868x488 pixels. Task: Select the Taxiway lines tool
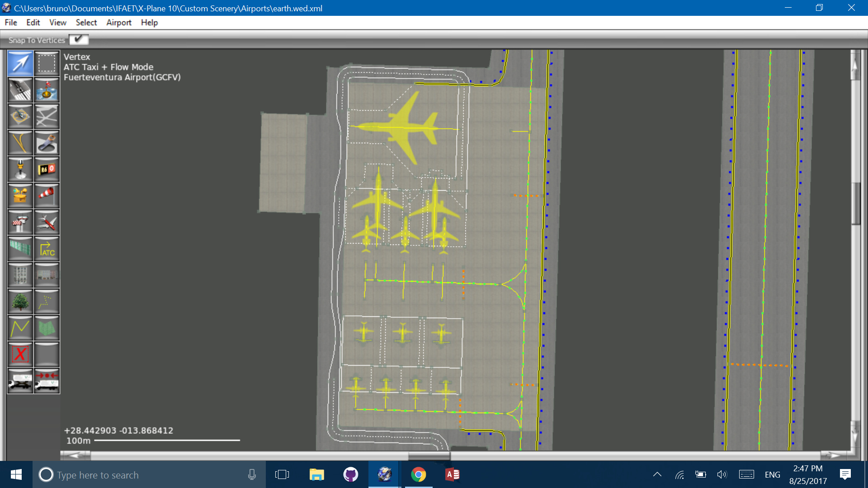20,143
